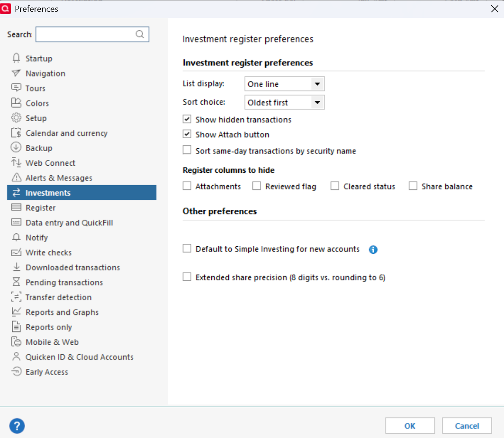The height and width of the screenshot is (438, 504).
Task: Open help with the blue question mark
Action: point(17,426)
